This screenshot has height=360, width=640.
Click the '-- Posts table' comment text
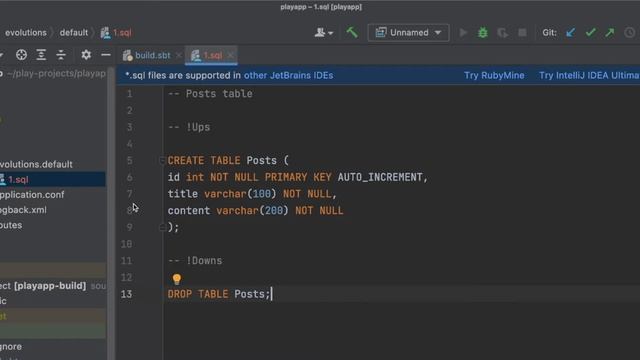click(210, 94)
